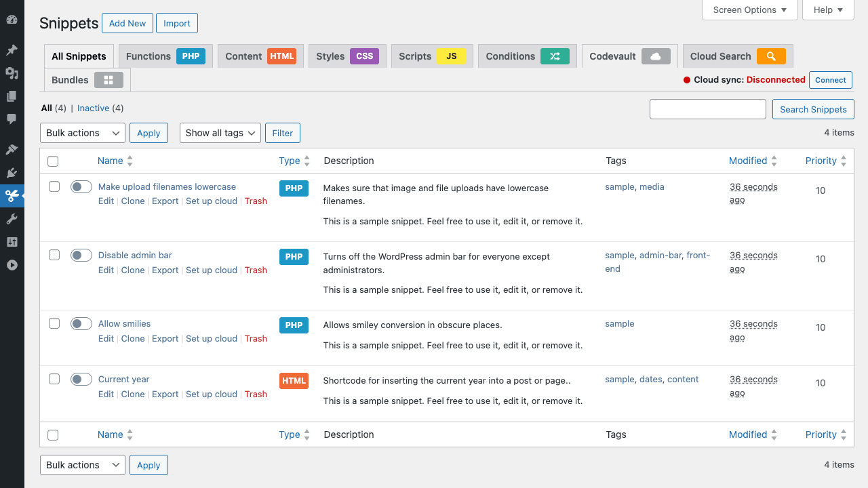This screenshot has height=488, width=868.
Task: Open the top Bulk actions dropdown
Action: click(x=83, y=133)
